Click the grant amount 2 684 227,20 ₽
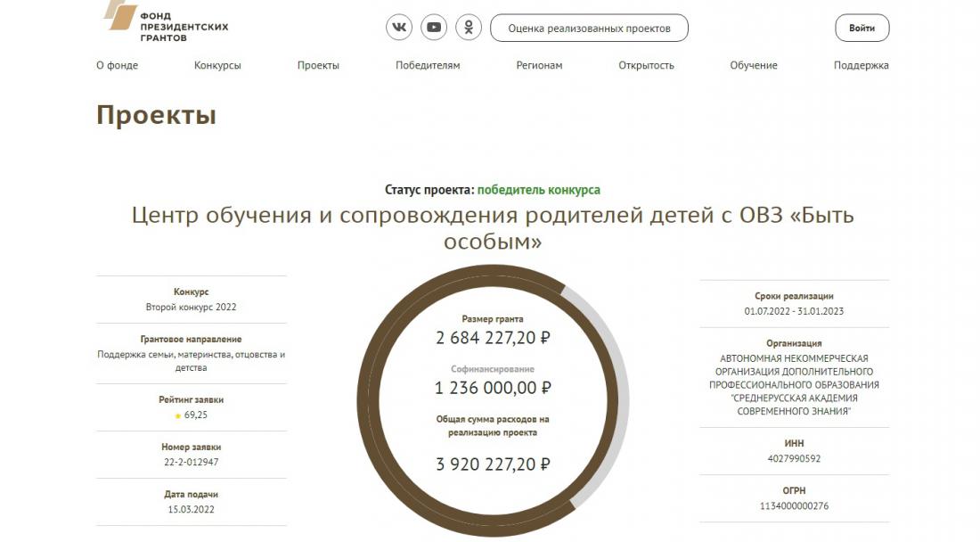Viewport: 980px width, 542px height. click(x=493, y=338)
